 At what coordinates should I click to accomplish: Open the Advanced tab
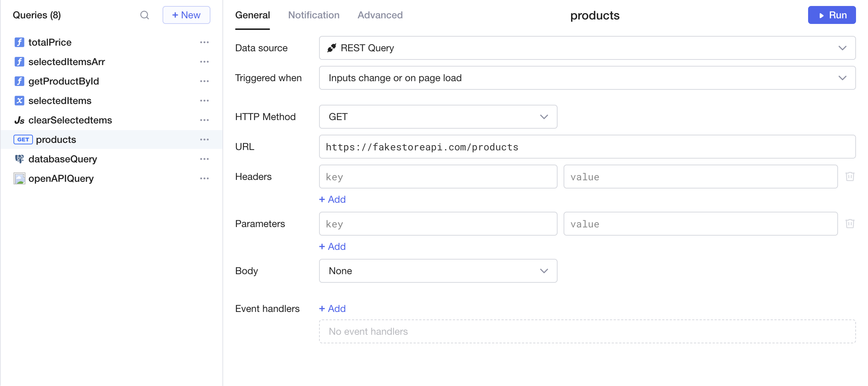(x=380, y=15)
